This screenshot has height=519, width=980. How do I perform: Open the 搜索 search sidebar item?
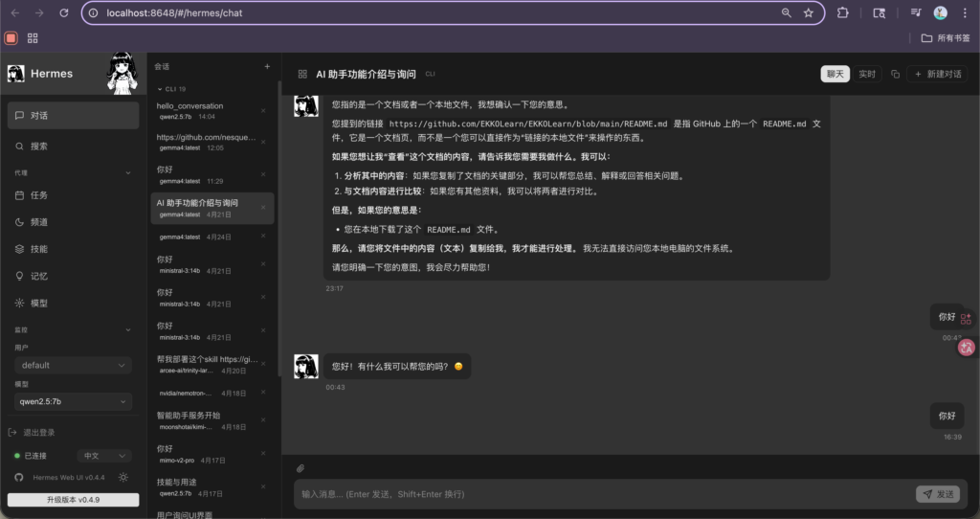point(73,147)
